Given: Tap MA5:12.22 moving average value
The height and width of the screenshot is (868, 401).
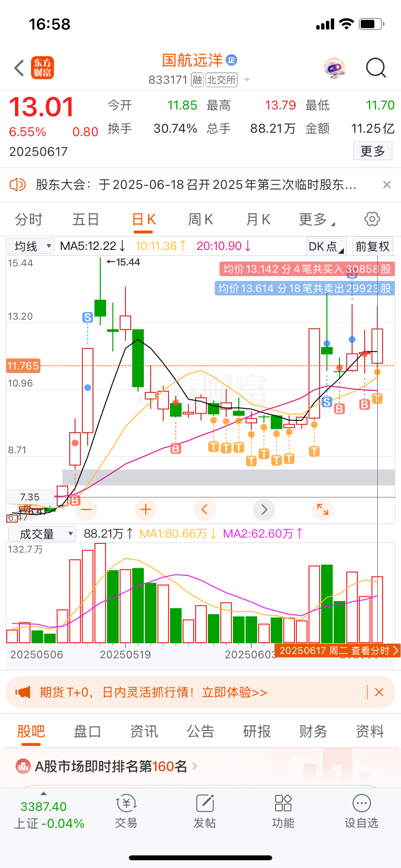Looking at the screenshot, I should (x=93, y=246).
